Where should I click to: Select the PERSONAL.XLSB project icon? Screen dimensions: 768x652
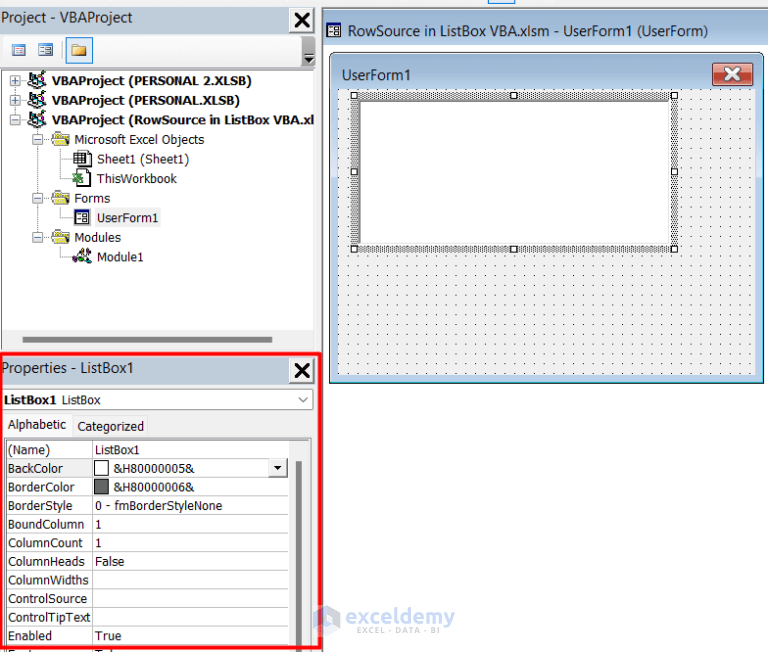pos(37,99)
